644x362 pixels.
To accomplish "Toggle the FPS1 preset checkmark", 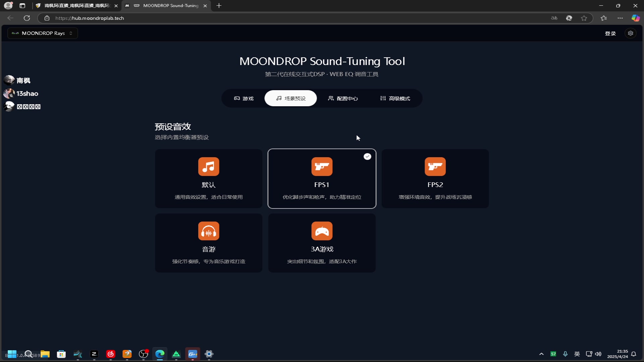I will click(x=367, y=157).
